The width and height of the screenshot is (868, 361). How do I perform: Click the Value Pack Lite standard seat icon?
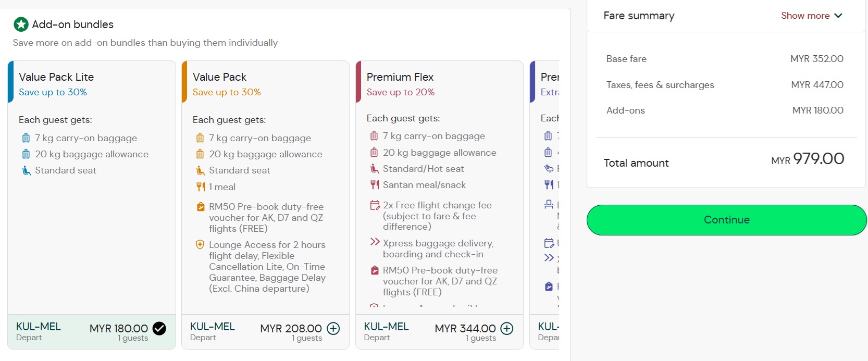26,170
